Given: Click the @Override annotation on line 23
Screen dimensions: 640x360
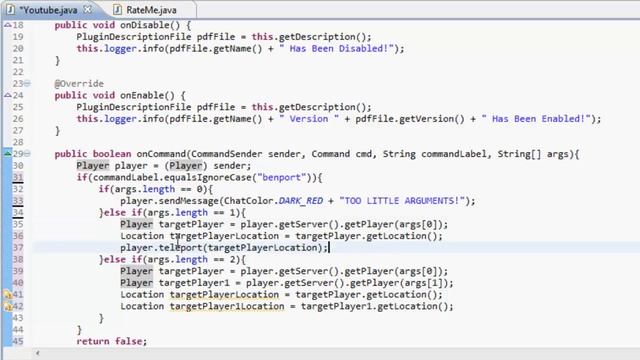Looking at the screenshot, I should 79,84.
